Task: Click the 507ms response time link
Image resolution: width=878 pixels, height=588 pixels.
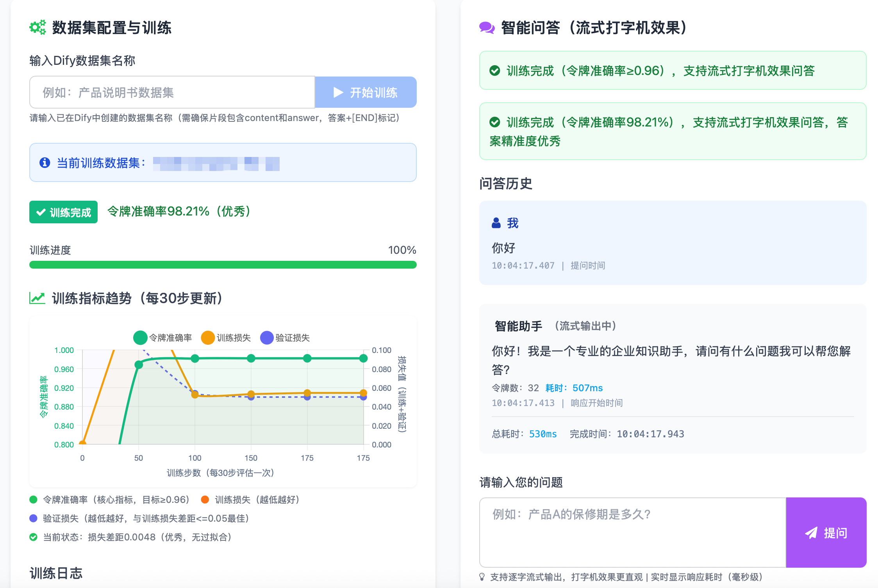Action: 587,388
